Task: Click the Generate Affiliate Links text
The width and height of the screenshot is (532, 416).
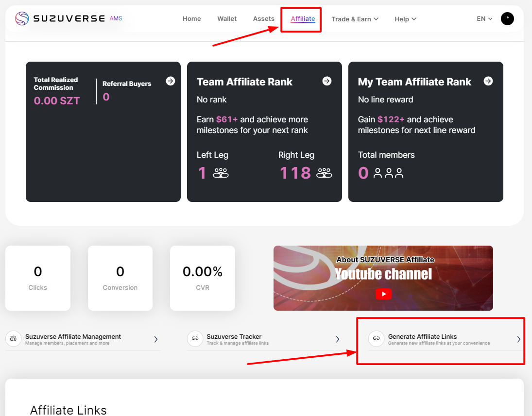Action: tap(422, 336)
